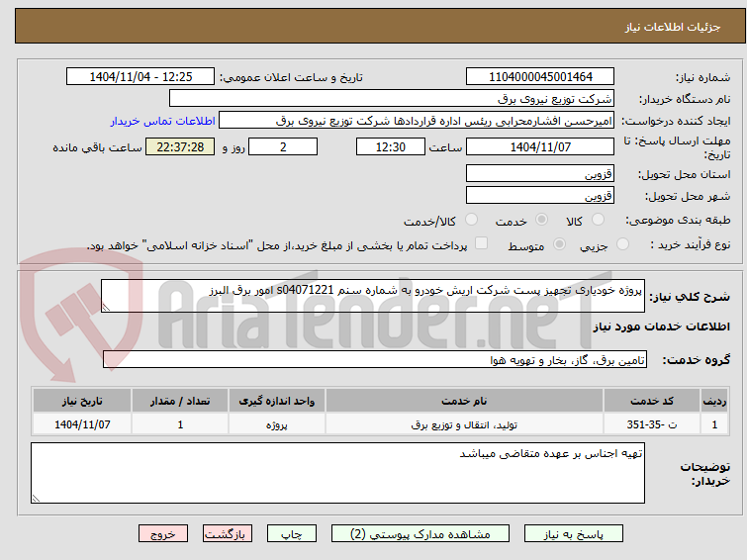Select the جزیی purchase type radio

(622, 244)
